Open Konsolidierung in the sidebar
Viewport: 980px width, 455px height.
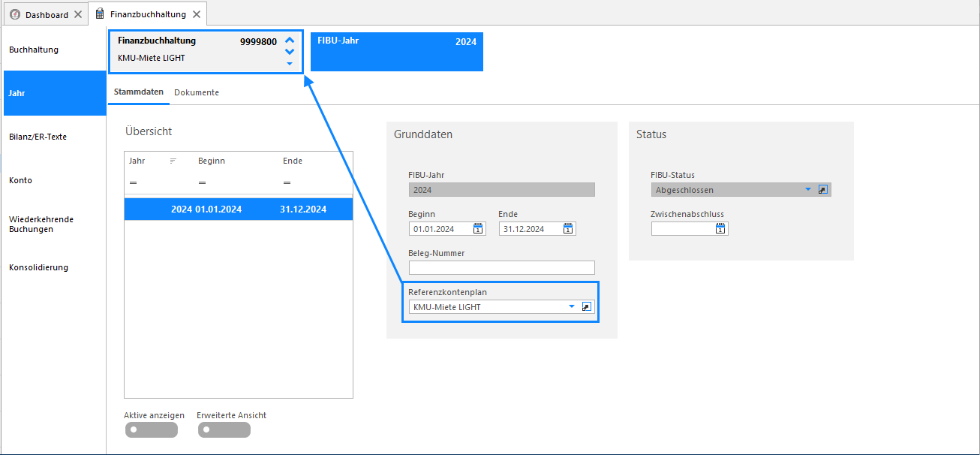click(x=55, y=267)
